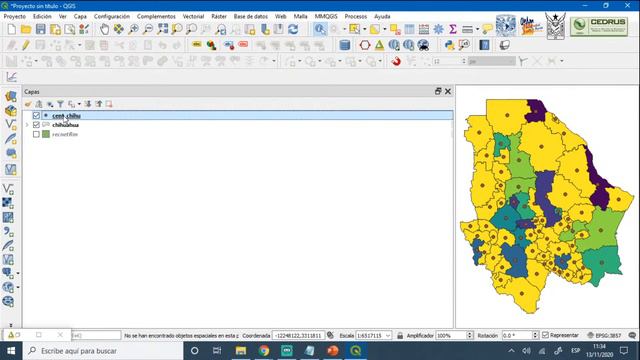640x360 pixels.
Task: Open a project using the folder icon
Action: point(26,29)
